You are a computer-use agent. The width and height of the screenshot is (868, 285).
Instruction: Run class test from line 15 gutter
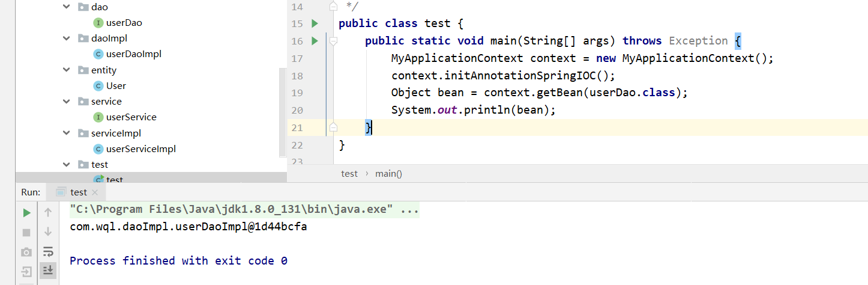315,23
